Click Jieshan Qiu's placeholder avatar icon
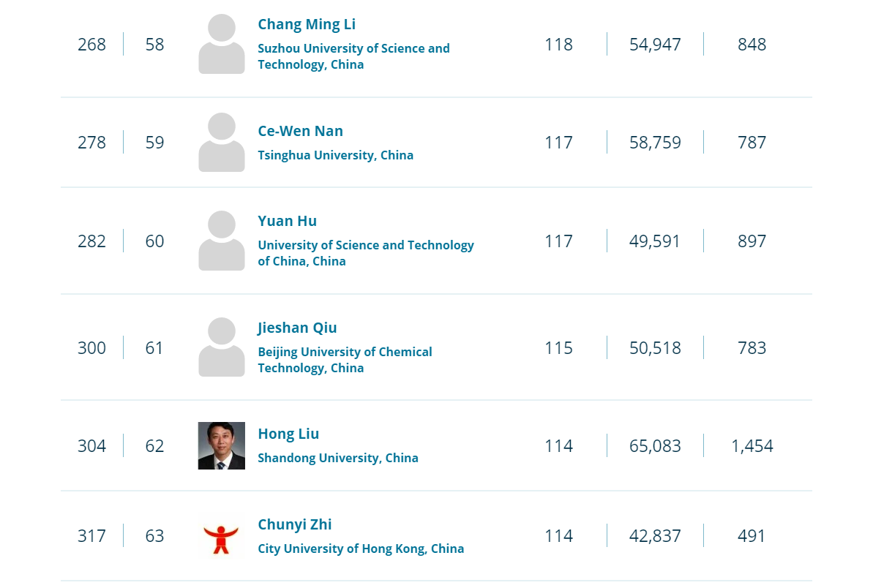 click(222, 347)
